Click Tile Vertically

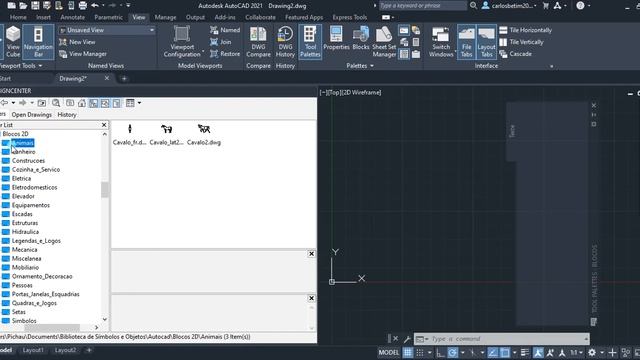click(522, 42)
